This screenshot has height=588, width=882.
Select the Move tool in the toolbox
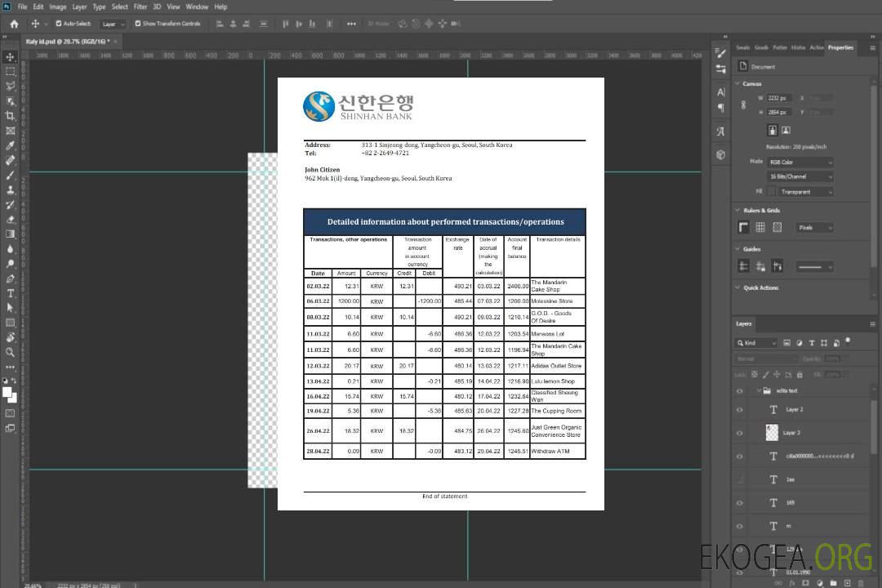click(x=10, y=57)
